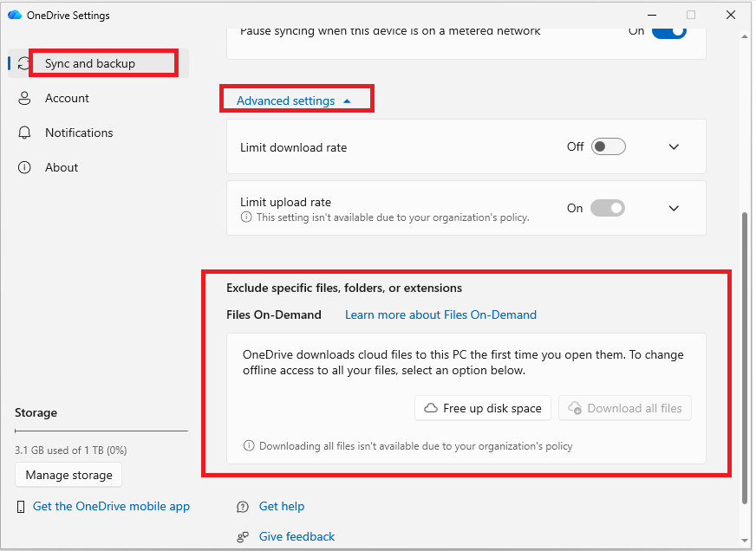Open the Notifications tab
The height and width of the screenshot is (551, 756).
pyautogui.click(x=98, y=133)
